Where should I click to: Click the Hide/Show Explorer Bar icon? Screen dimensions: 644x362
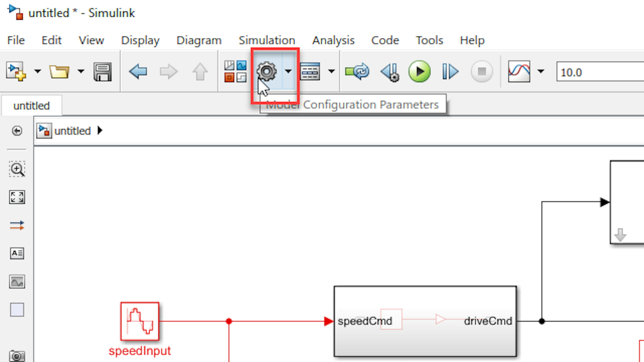point(17,131)
